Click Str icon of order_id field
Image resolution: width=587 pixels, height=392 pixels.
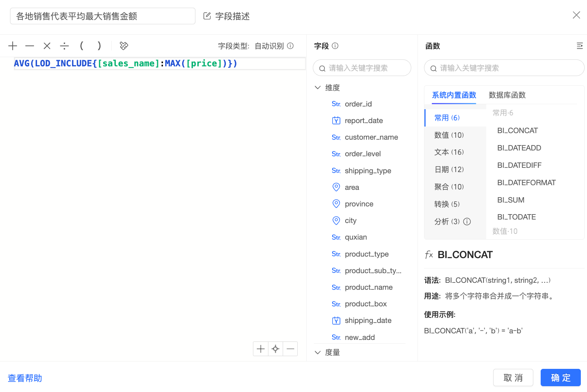[x=336, y=104]
